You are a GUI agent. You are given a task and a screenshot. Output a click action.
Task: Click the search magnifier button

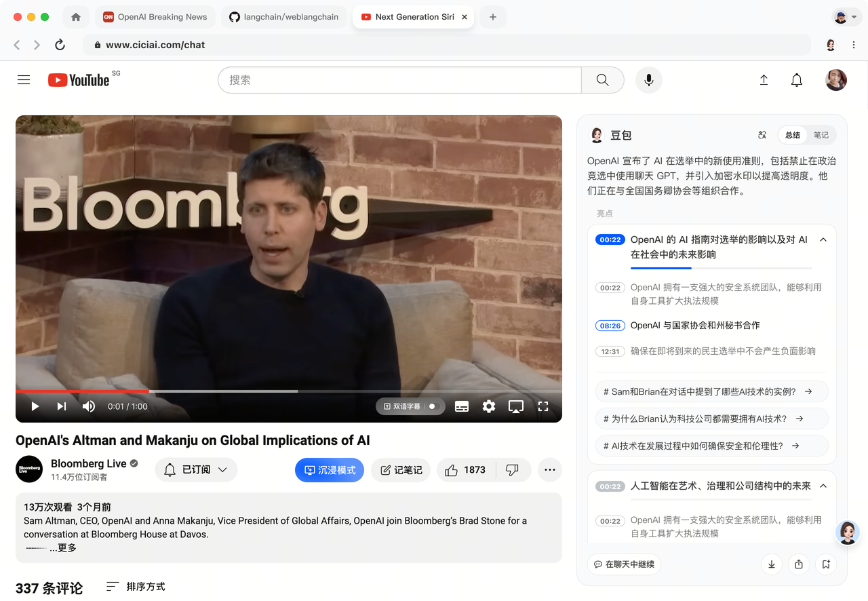602,80
